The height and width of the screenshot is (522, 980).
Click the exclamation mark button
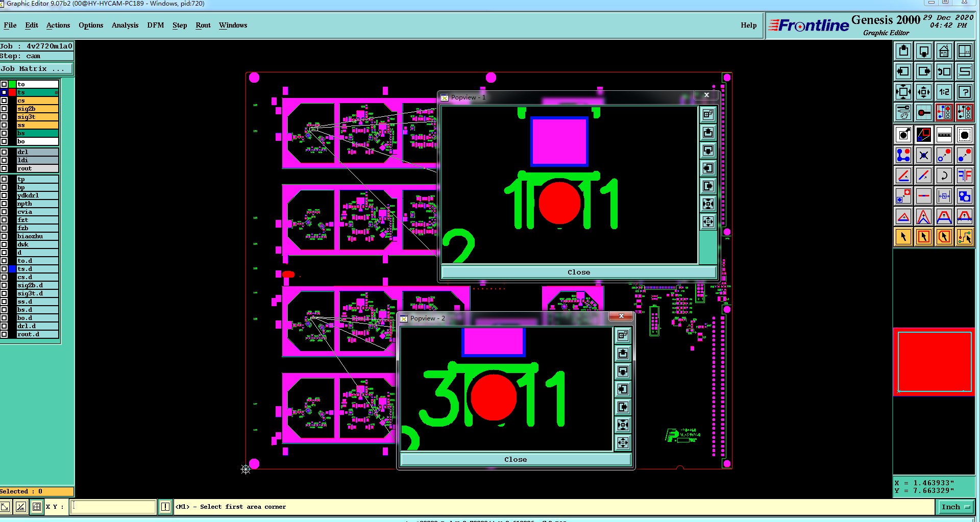(165, 507)
